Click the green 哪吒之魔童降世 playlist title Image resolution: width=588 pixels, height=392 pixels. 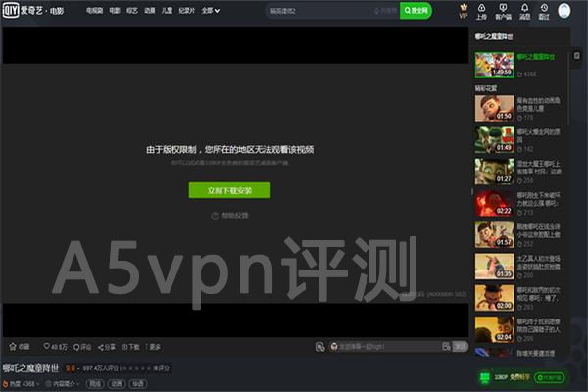click(x=535, y=57)
